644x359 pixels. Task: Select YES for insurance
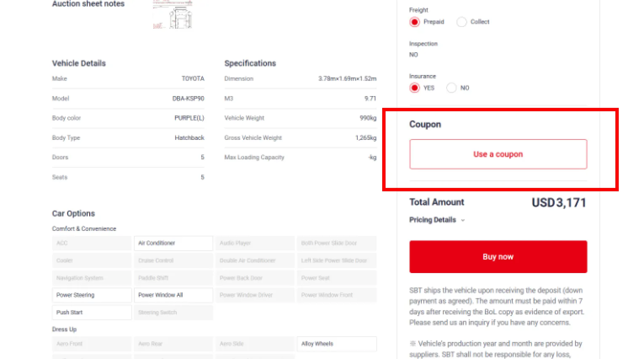[415, 88]
